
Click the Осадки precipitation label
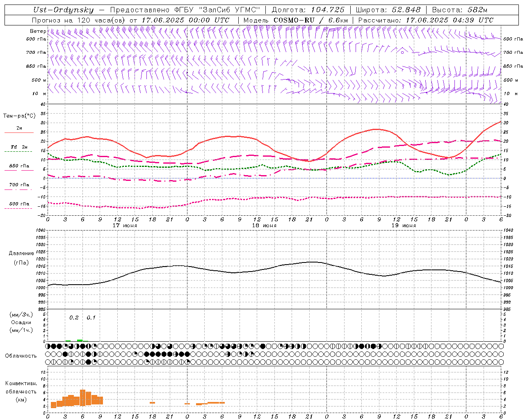22,322
